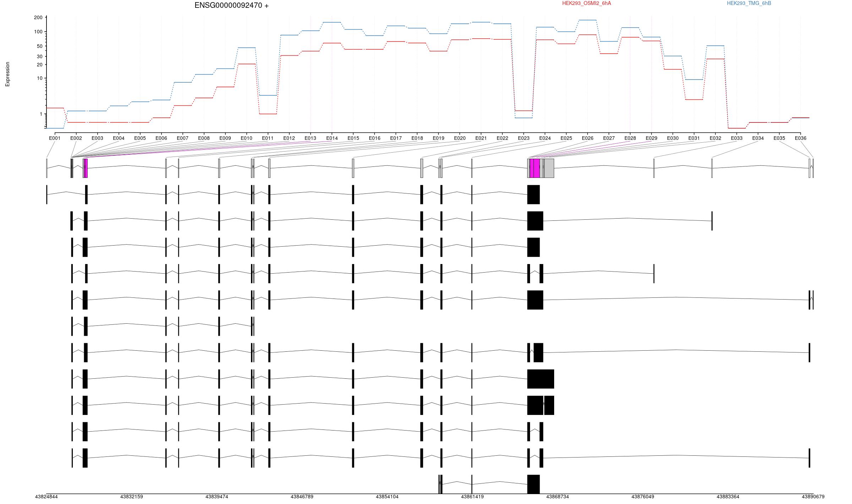Screen dimensions: 852x504
Task: Click the E016 exon label
Action: (375, 138)
